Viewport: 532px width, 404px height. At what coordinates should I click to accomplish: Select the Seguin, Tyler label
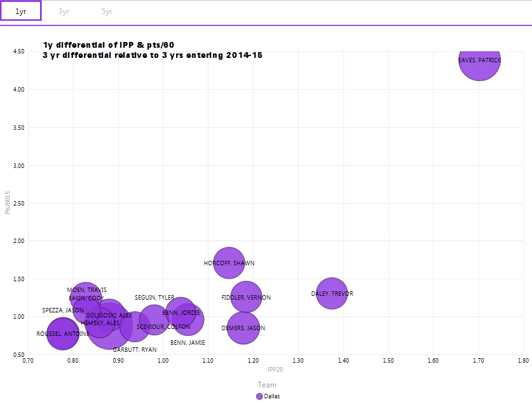click(x=154, y=298)
